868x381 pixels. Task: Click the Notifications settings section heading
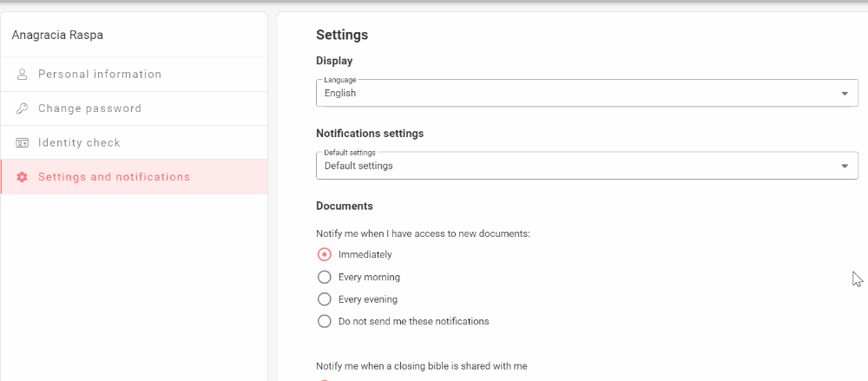coord(369,134)
